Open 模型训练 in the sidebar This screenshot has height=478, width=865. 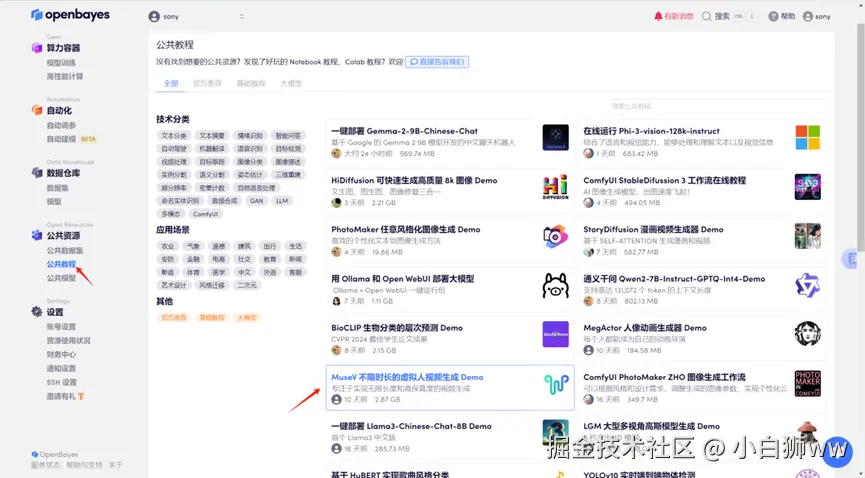[61, 63]
